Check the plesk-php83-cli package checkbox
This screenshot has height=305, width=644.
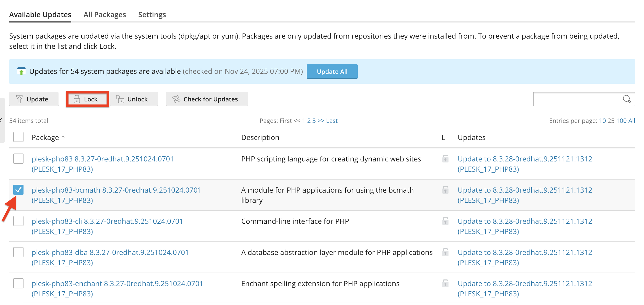point(18,221)
